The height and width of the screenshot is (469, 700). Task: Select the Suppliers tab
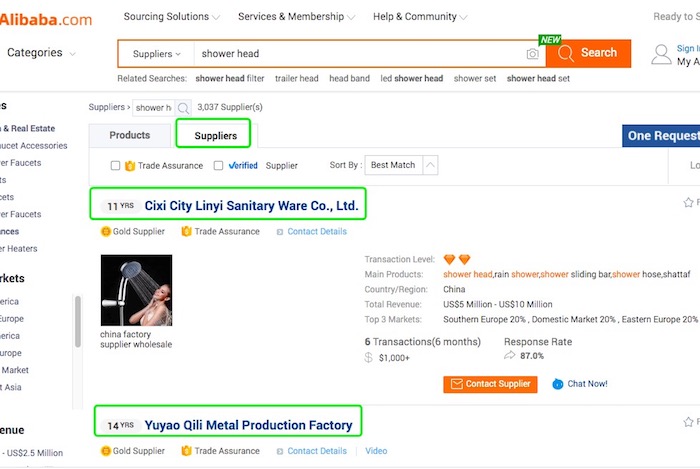coord(215,135)
